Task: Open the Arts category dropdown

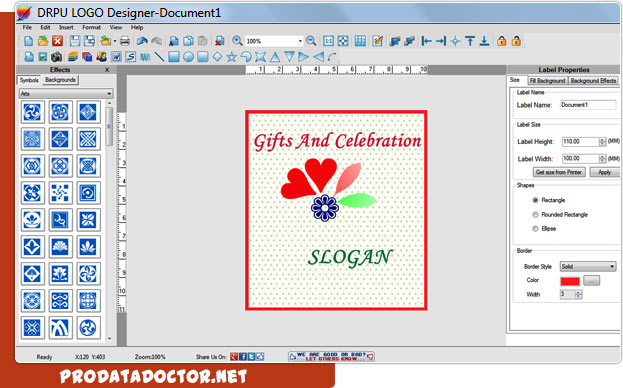Action: click(66, 94)
